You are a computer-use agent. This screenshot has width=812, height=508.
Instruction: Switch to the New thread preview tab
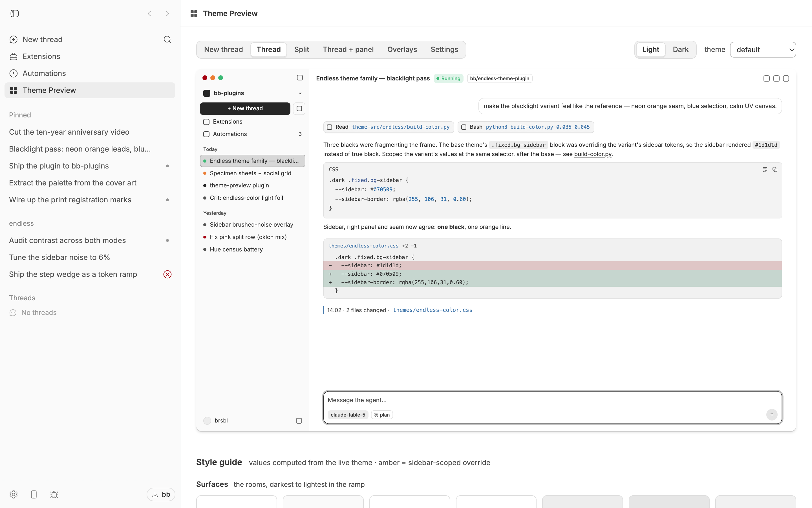(224, 49)
